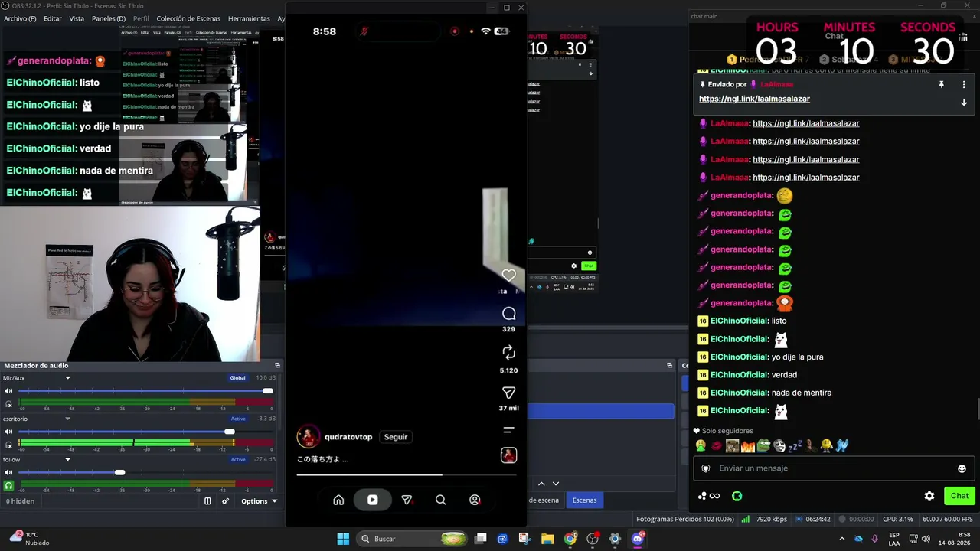Image resolution: width=980 pixels, height=551 pixels.
Task: Repost the reel with the repost icon
Action: pyautogui.click(x=508, y=352)
